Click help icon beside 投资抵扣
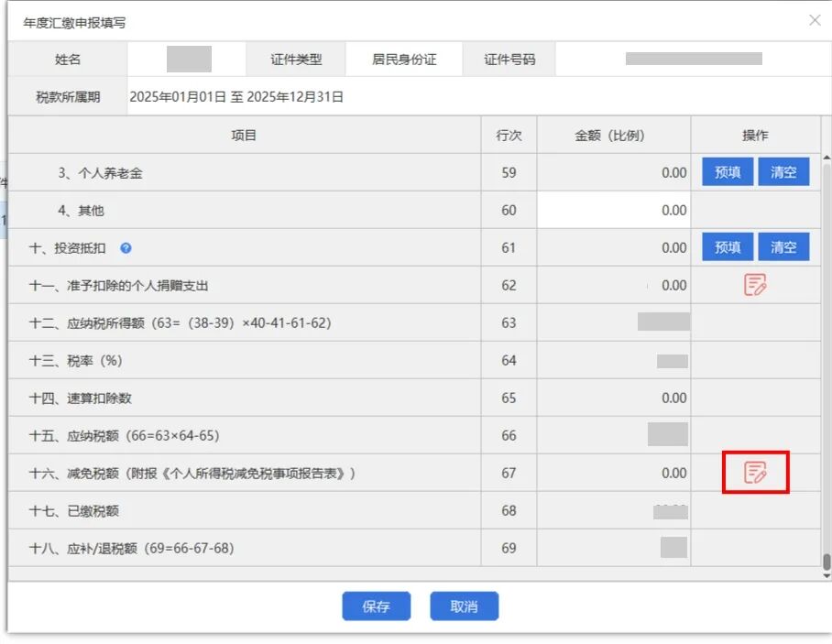 pyautogui.click(x=126, y=248)
